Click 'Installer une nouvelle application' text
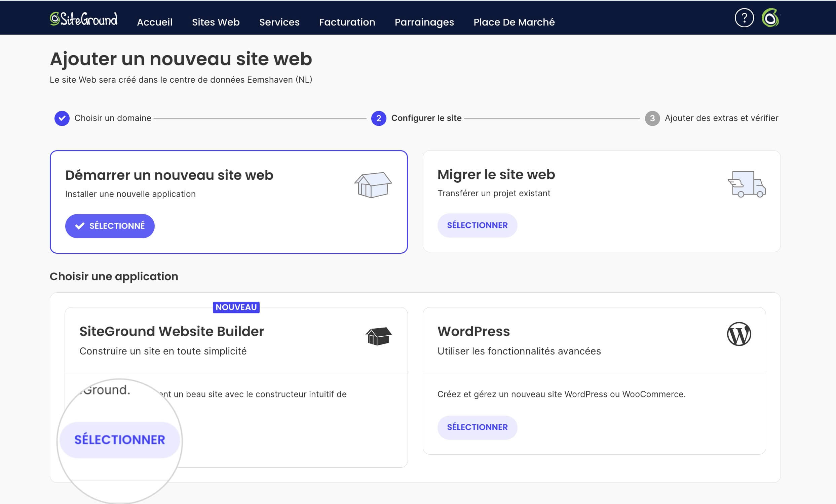Image resolution: width=836 pixels, height=504 pixels. tap(130, 194)
